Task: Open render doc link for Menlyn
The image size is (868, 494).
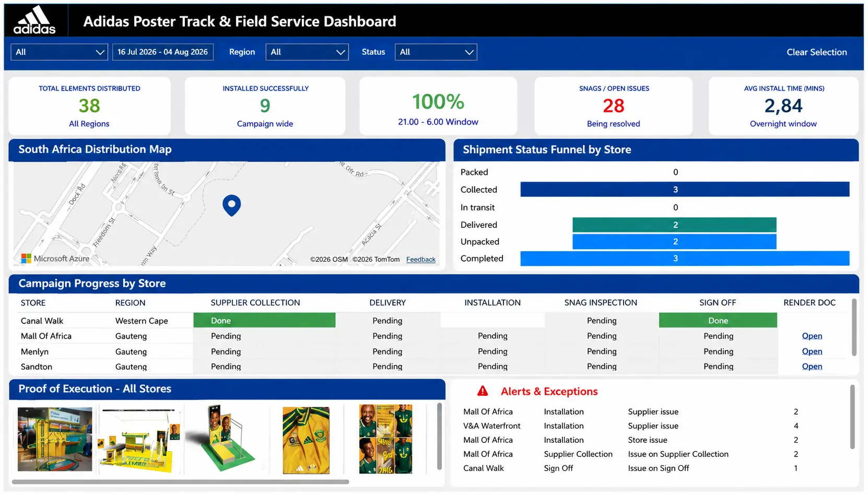Action: point(812,351)
